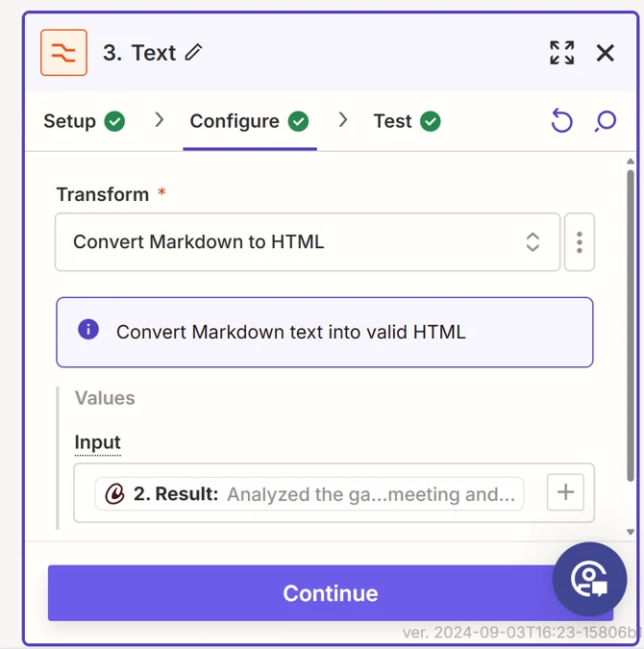644x649 pixels.
Task: Open the comment bubble icon
Action: tap(605, 121)
